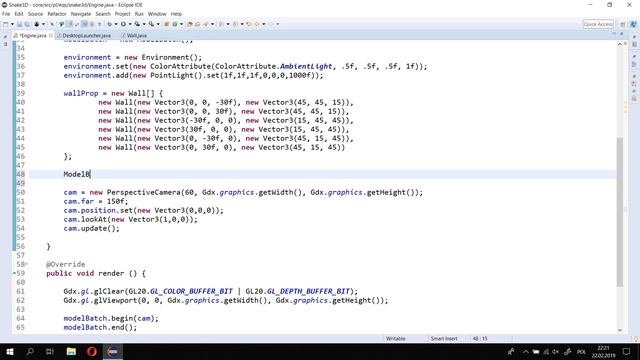Screen dimensions: 640x360
Task: Click the 'cam.far = 150f;' line
Action: point(96,201)
